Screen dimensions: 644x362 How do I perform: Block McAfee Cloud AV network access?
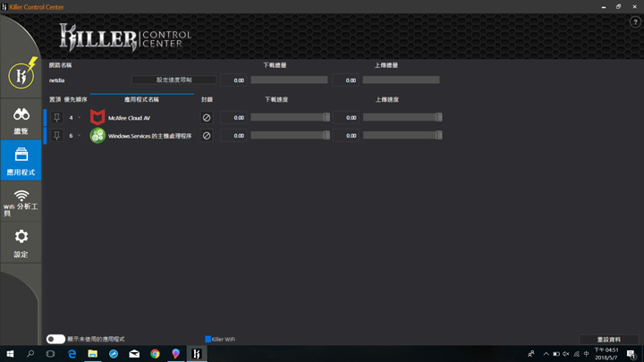[x=207, y=118]
